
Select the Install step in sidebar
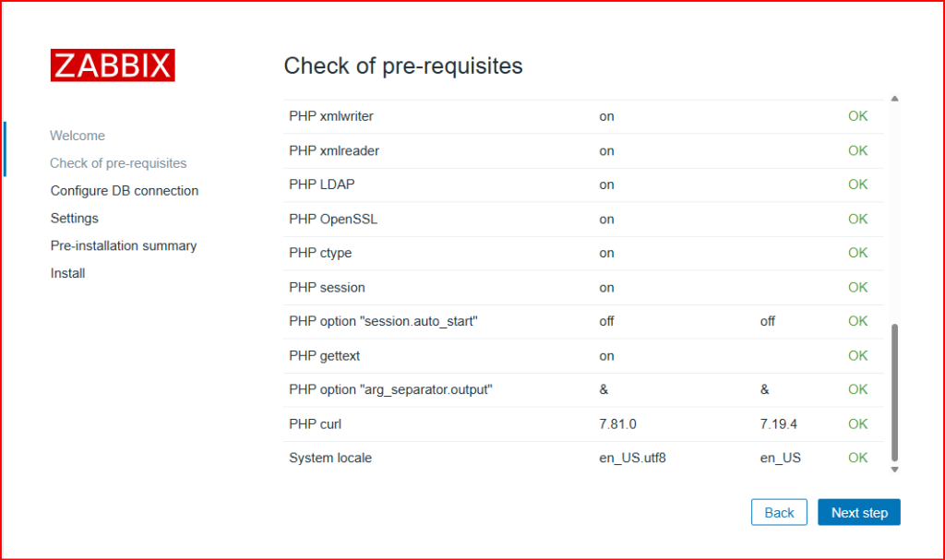tap(67, 273)
